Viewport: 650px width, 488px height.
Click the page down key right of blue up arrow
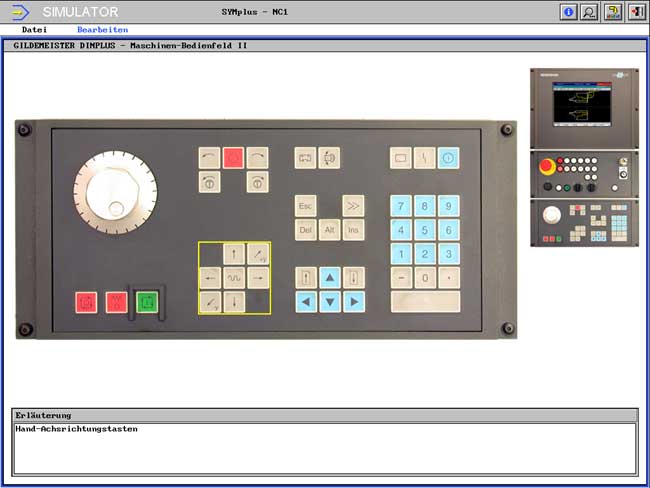(354, 278)
